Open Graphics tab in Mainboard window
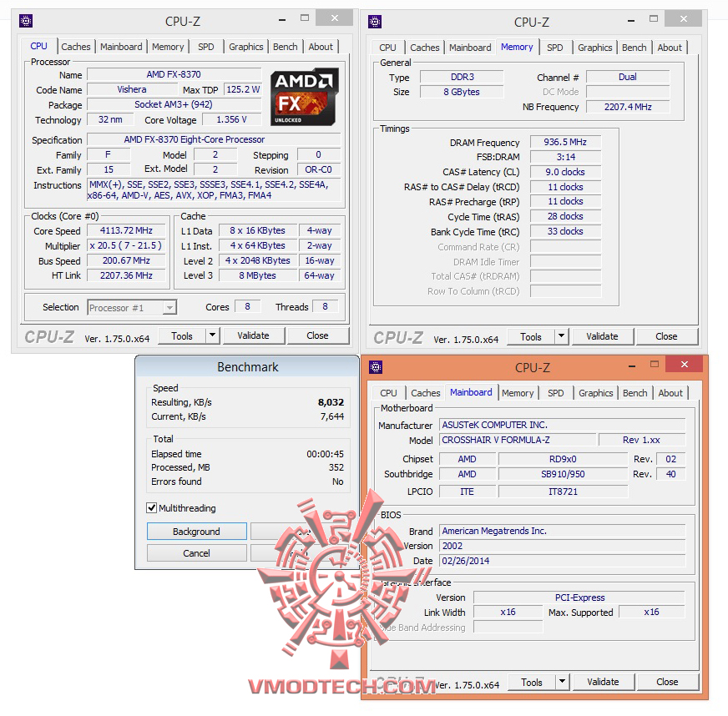Screen dimensions: 728x716 coord(596,393)
